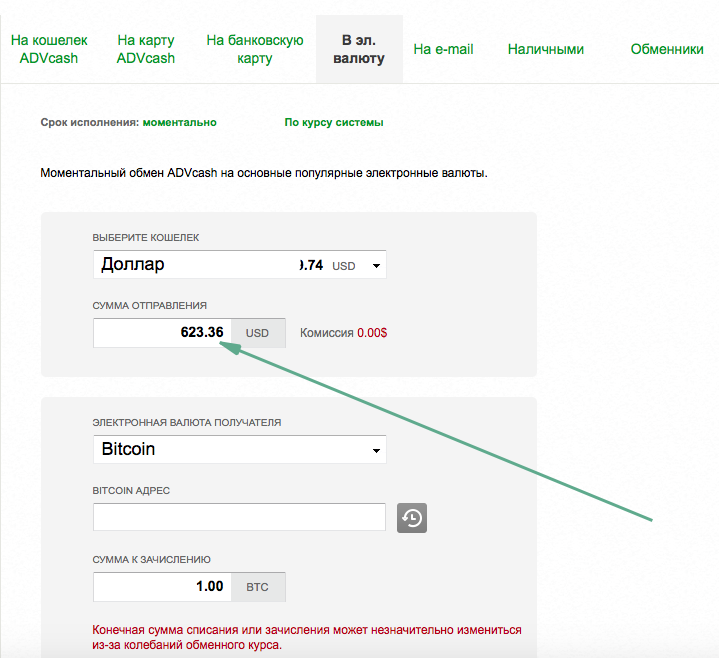Switch to the 'Обменники' tab

coord(667,49)
